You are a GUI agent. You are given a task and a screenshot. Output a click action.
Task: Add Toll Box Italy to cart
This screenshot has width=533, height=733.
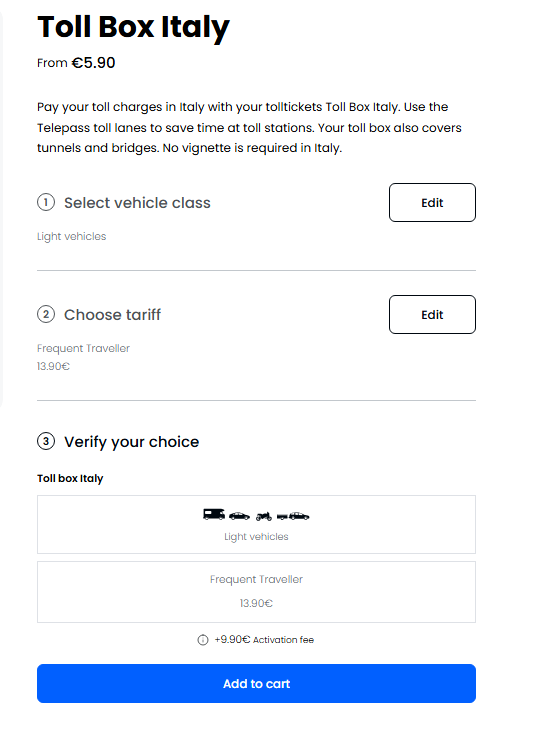[x=256, y=683]
